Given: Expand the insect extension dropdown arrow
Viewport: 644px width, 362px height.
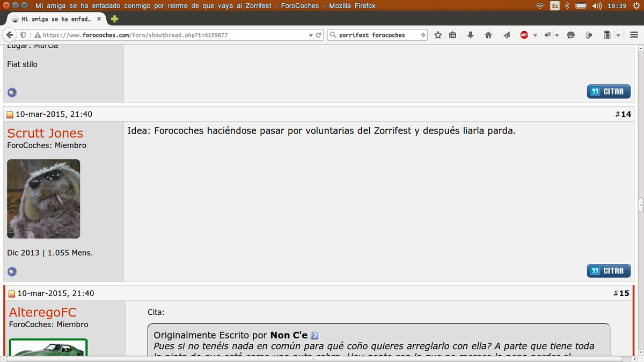Looking at the screenshot, I should (557, 35).
